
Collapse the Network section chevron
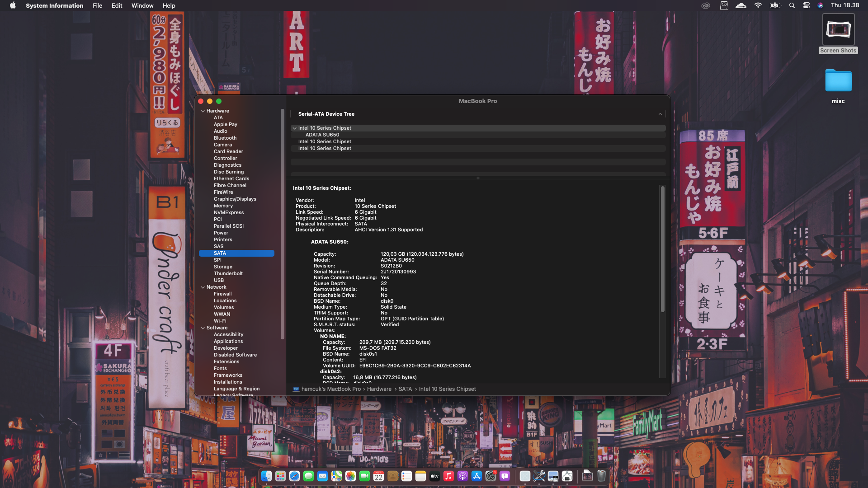pyautogui.click(x=203, y=287)
